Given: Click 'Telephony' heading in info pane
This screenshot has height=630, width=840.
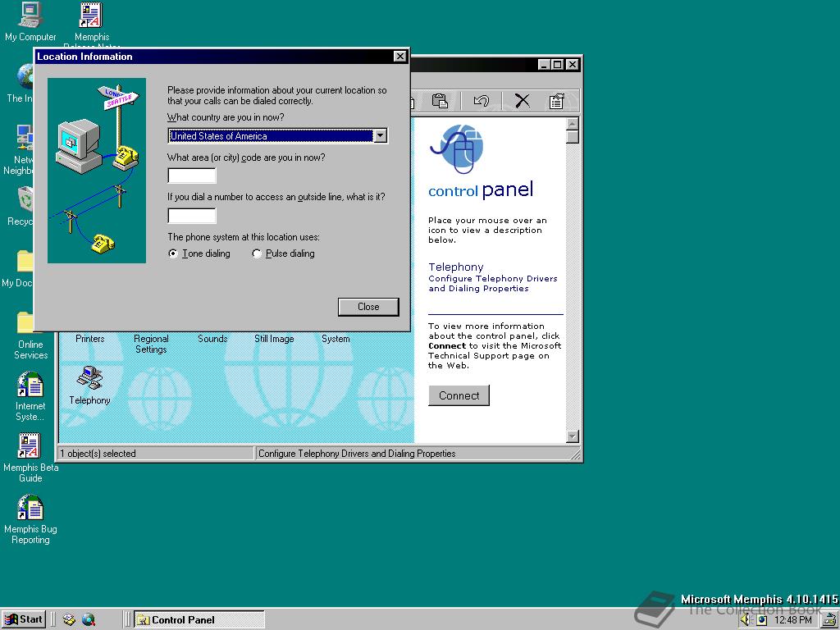Looking at the screenshot, I should click(456, 267).
